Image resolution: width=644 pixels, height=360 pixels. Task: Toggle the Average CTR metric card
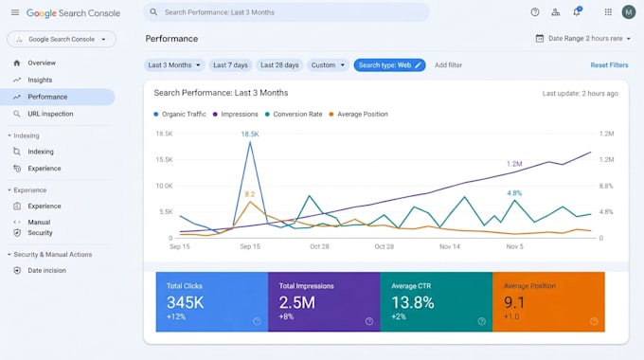pos(437,301)
